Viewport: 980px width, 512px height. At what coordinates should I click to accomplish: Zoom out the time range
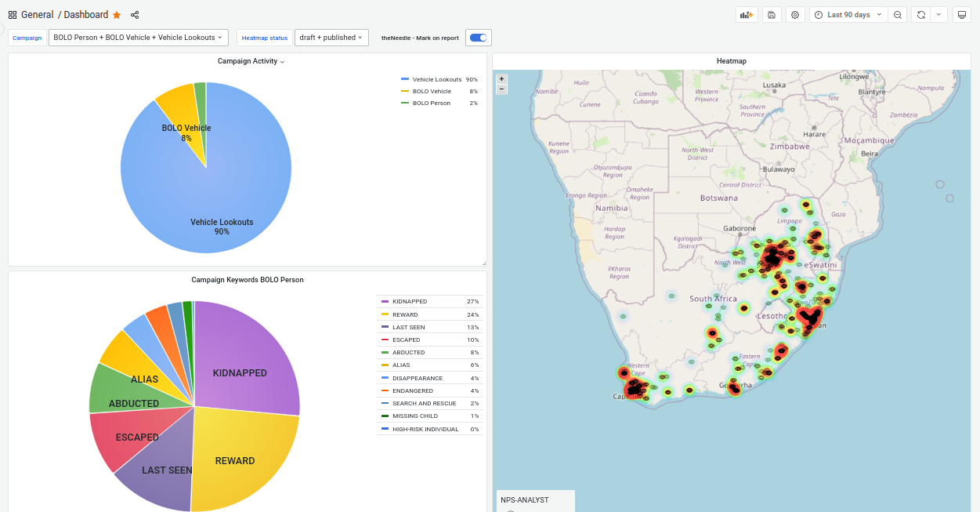(x=898, y=14)
